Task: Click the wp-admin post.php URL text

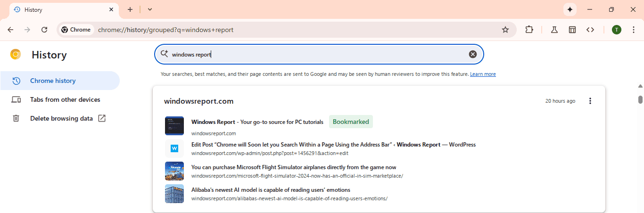Action: click(x=270, y=153)
